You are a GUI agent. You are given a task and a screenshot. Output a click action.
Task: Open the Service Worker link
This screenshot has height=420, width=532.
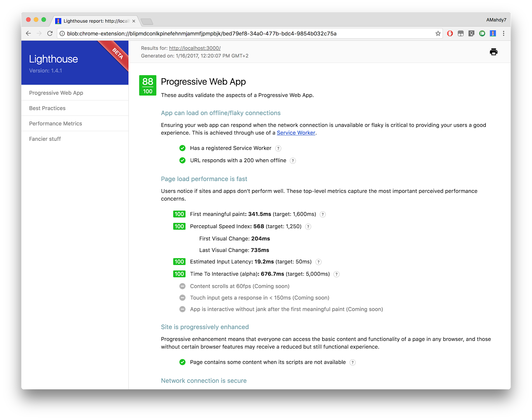296,133
